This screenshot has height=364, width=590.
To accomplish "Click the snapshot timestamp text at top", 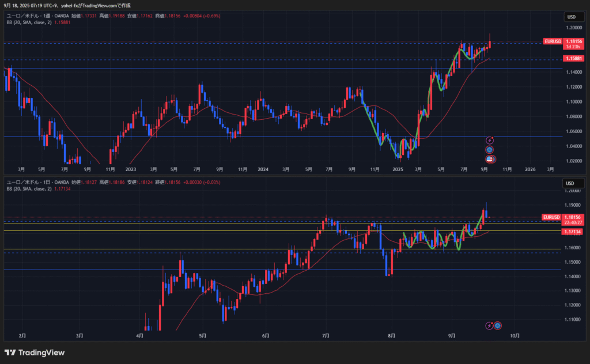I will click(67, 5).
